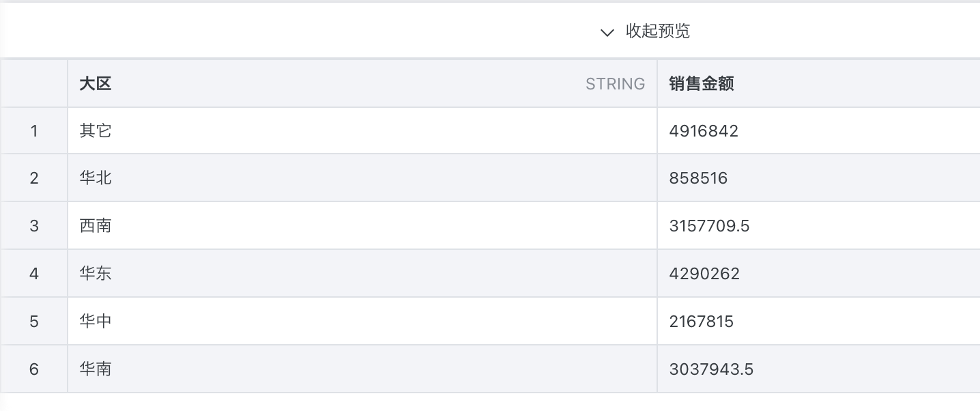980x411 pixels.
Task: Click the 西南 region cell
Action: click(96, 225)
